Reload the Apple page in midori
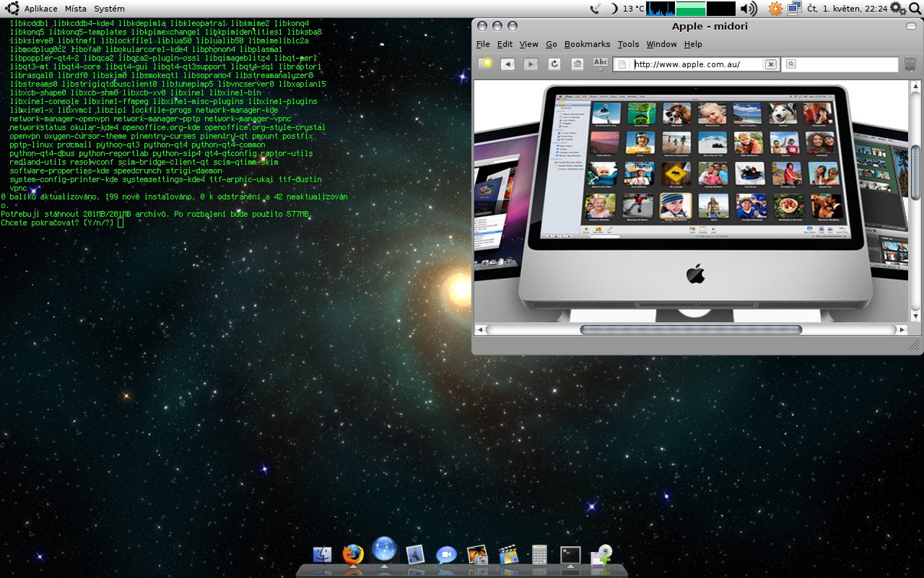The height and width of the screenshot is (578, 924). [554, 64]
